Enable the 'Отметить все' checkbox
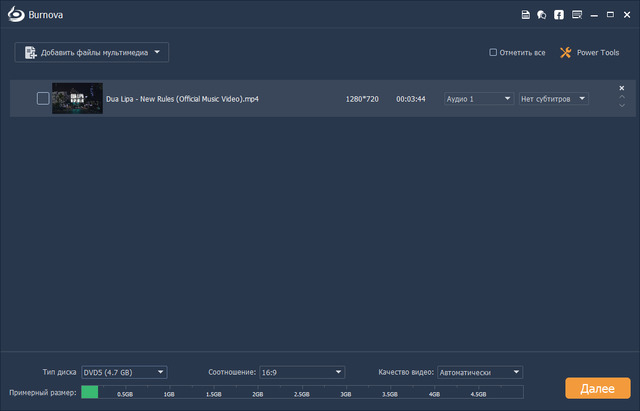The width and height of the screenshot is (640, 411). pos(492,52)
